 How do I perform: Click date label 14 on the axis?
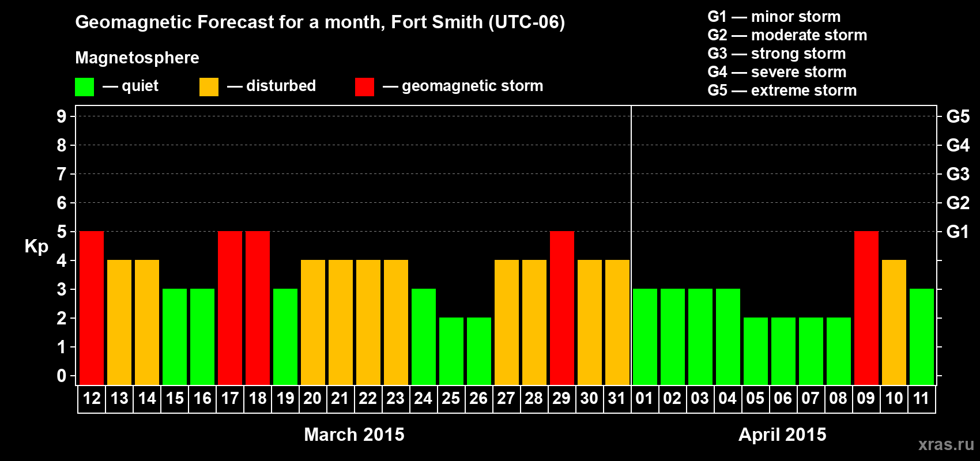[x=147, y=399]
